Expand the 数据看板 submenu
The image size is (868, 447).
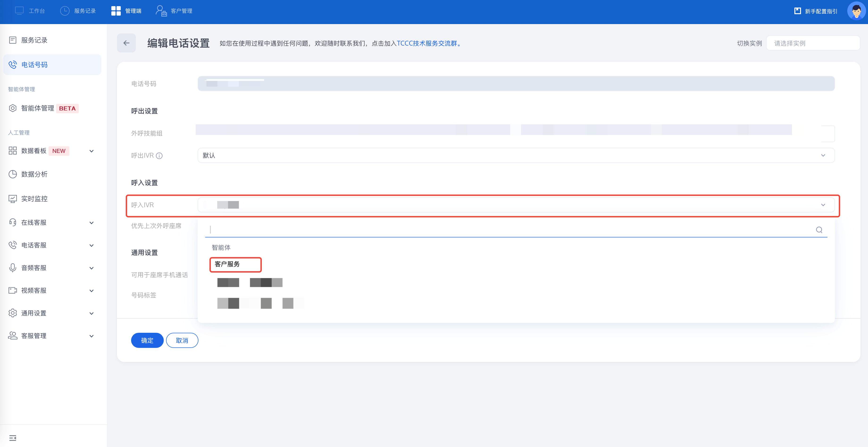(91, 151)
